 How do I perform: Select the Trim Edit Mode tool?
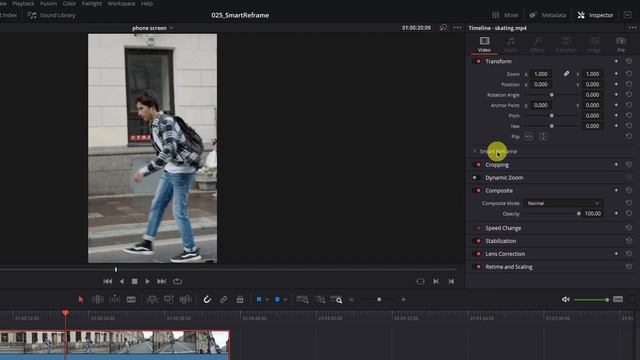click(x=98, y=300)
